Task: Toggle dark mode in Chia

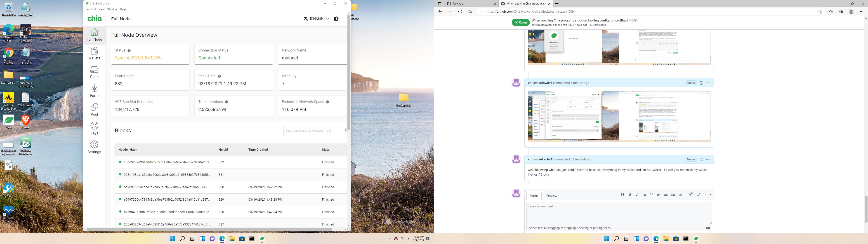Action: click(336, 19)
